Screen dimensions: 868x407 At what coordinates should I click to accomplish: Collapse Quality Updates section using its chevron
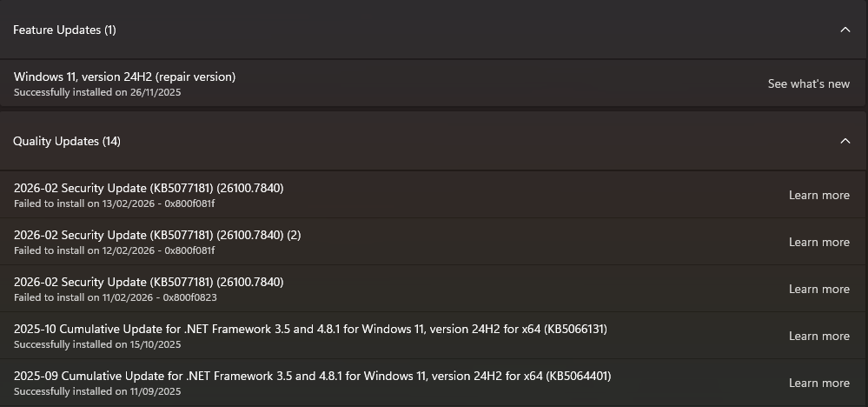click(x=845, y=141)
